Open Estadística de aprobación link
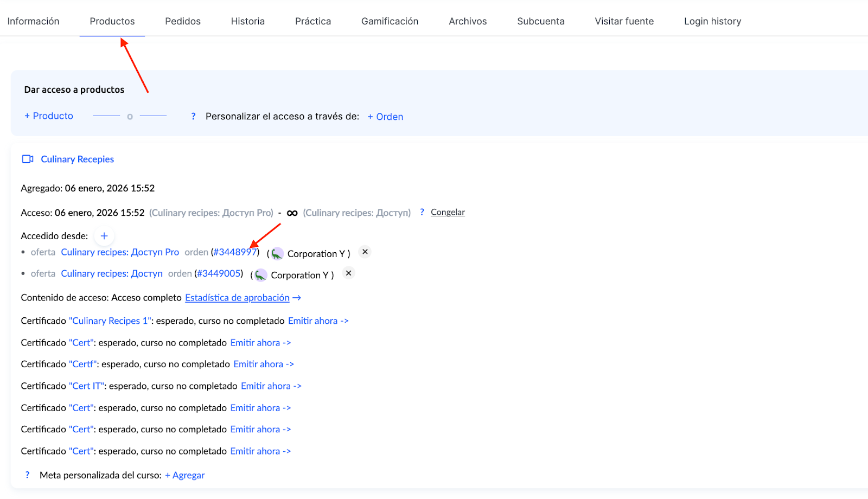Viewport: 868px width, 499px height. tap(238, 298)
